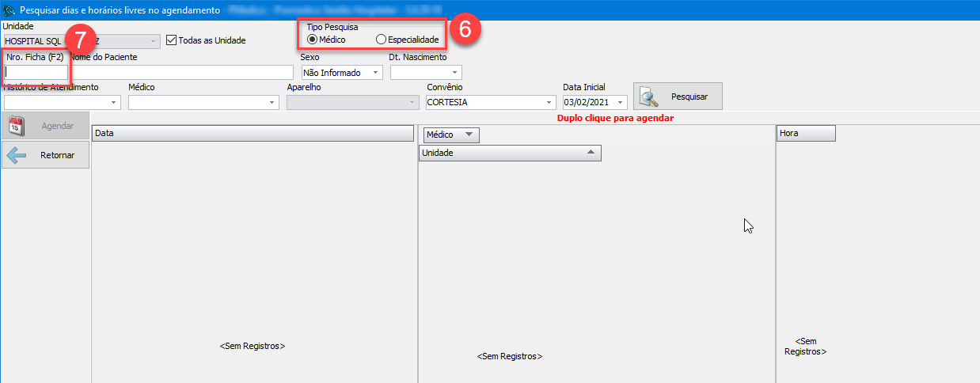Click the Hora column header
The width and height of the screenshot is (980, 383).
(806, 134)
